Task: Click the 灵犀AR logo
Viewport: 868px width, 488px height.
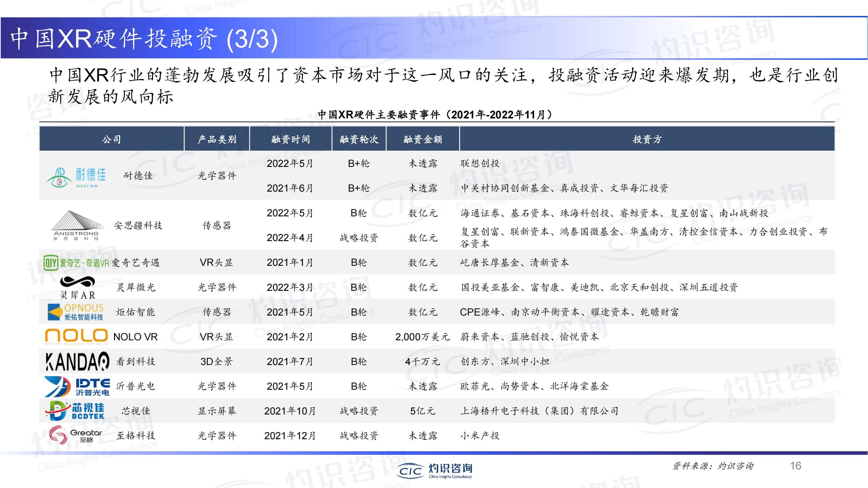Action: click(77, 288)
